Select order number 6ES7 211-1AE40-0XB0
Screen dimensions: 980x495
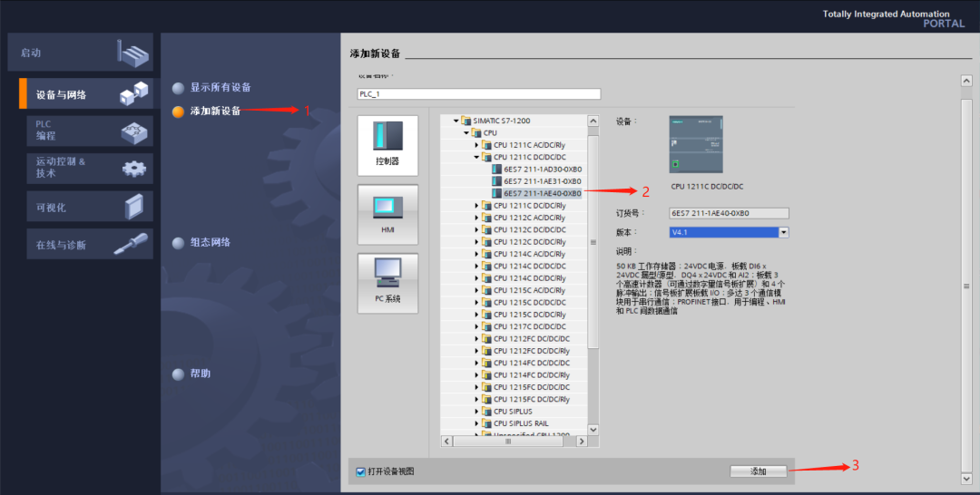point(543,193)
